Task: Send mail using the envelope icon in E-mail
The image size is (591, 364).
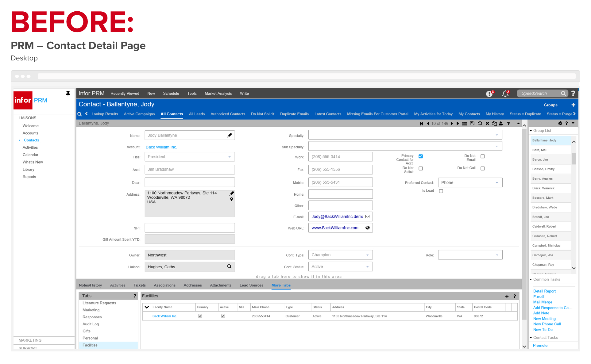Action: (x=368, y=216)
